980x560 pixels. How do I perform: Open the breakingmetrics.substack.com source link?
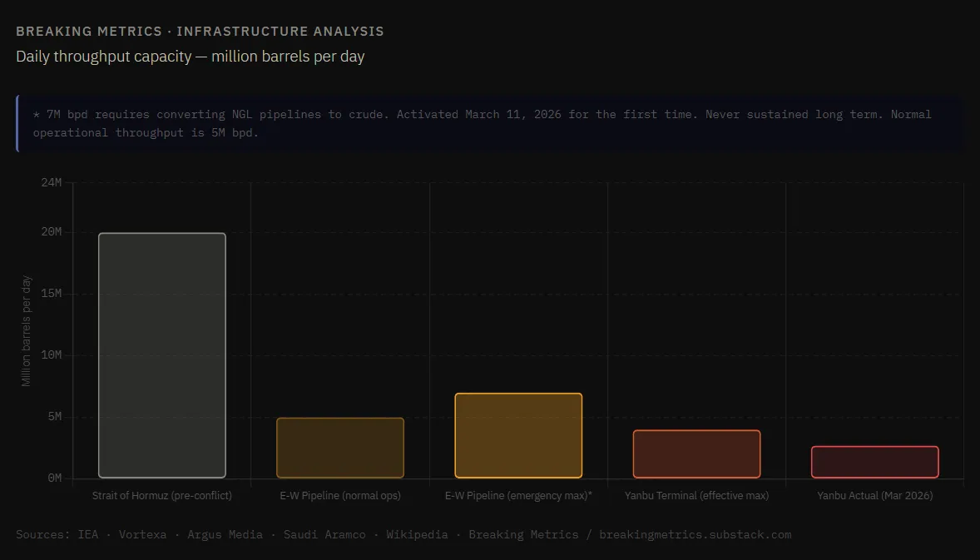tap(695, 534)
